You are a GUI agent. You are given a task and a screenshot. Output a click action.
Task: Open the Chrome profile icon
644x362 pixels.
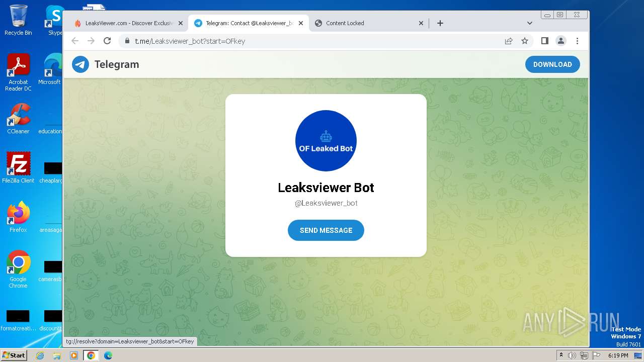click(x=561, y=41)
